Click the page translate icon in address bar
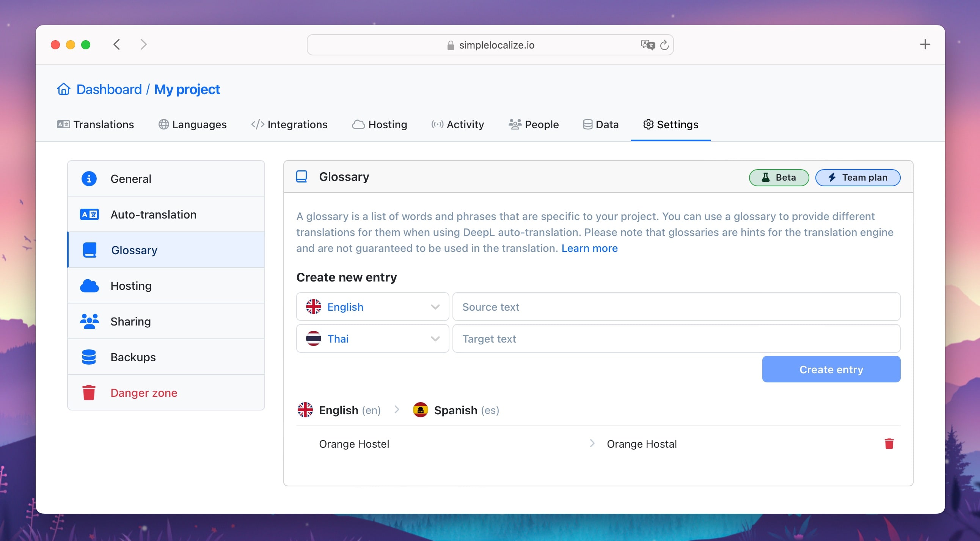 [x=647, y=45]
